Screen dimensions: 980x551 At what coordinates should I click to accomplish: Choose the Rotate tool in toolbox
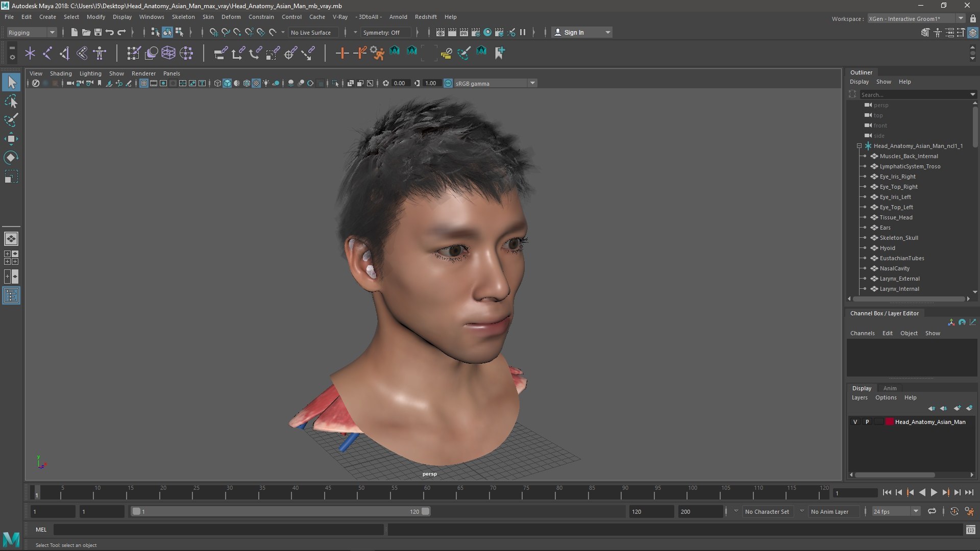click(11, 158)
